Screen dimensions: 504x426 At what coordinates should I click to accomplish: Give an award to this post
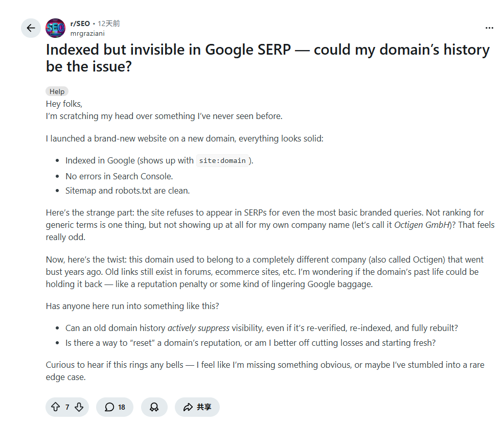point(154,407)
